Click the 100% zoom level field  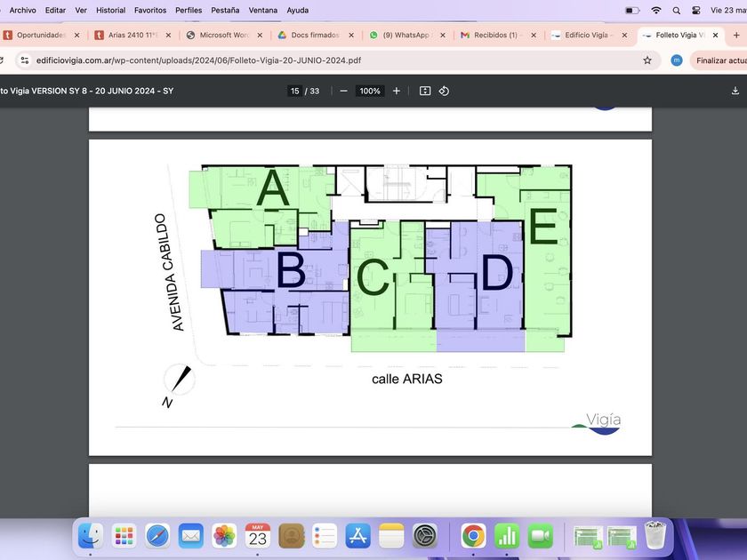pyautogui.click(x=370, y=91)
